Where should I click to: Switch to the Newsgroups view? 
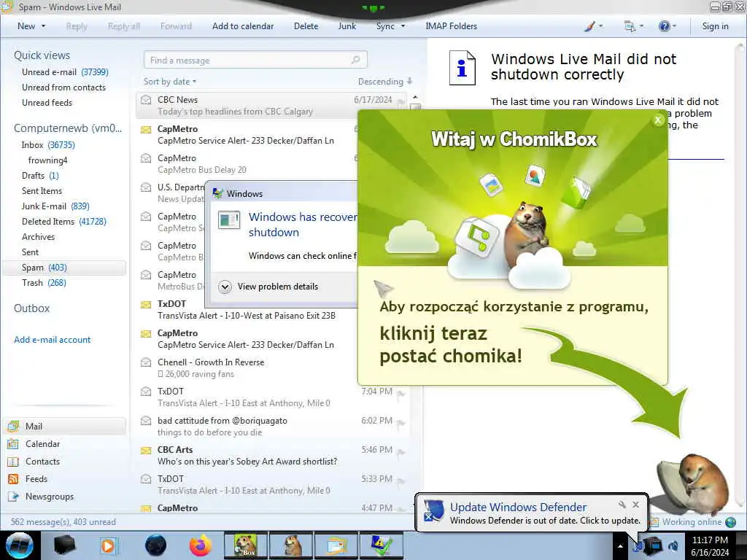[x=50, y=496]
